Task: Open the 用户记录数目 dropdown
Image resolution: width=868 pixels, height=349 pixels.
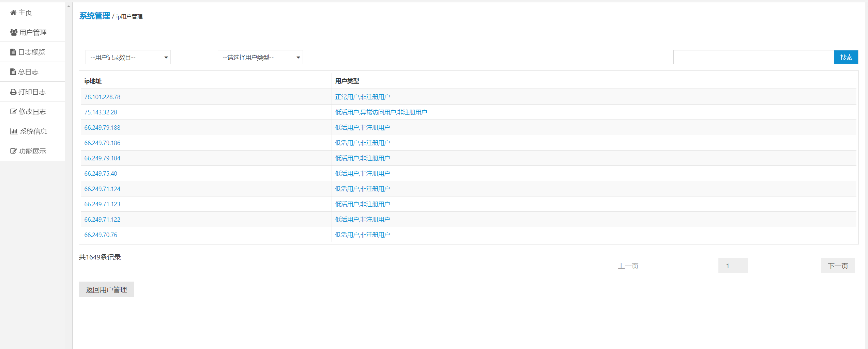Action: (128, 57)
